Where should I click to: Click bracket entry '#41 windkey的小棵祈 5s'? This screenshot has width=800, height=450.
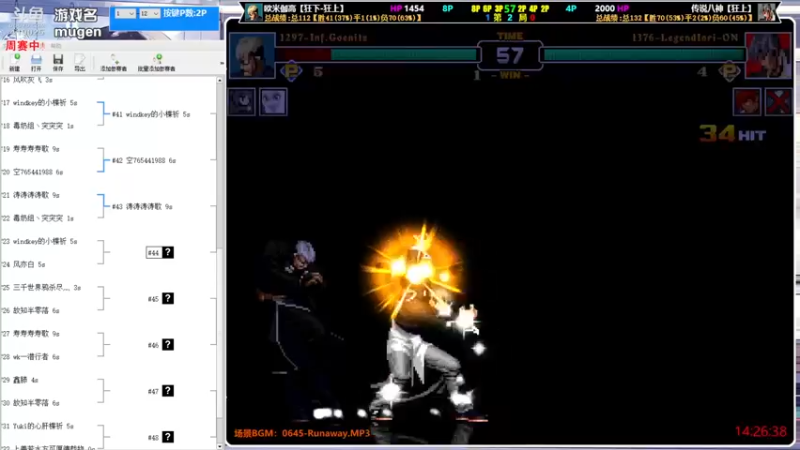pyautogui.click(x=151, y=114)
